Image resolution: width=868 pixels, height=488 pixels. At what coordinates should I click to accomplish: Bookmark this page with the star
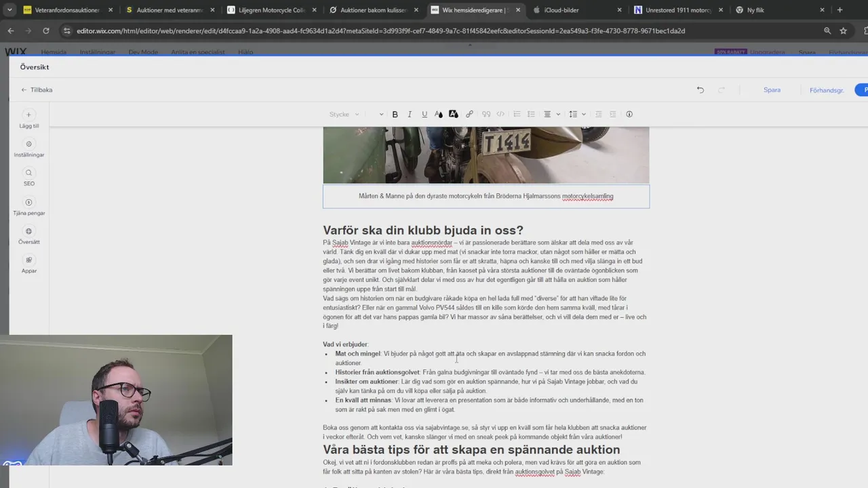tap(843, 30)
